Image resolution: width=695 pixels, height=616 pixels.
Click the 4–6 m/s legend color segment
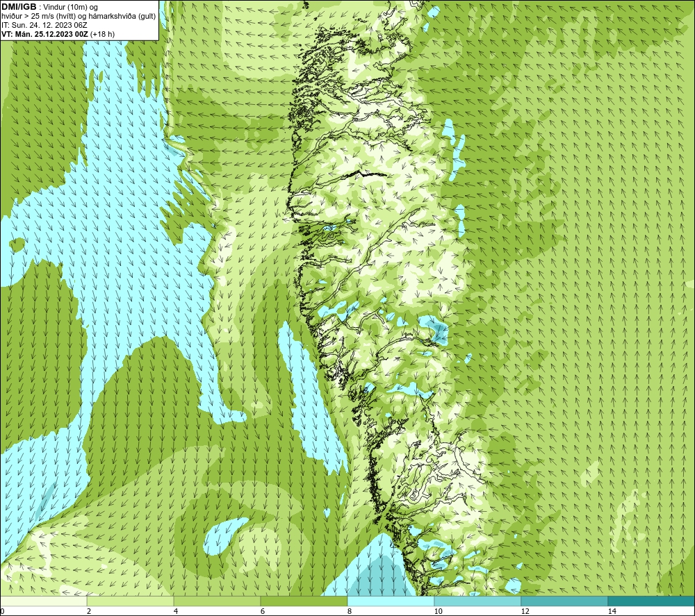click(217, 601)
